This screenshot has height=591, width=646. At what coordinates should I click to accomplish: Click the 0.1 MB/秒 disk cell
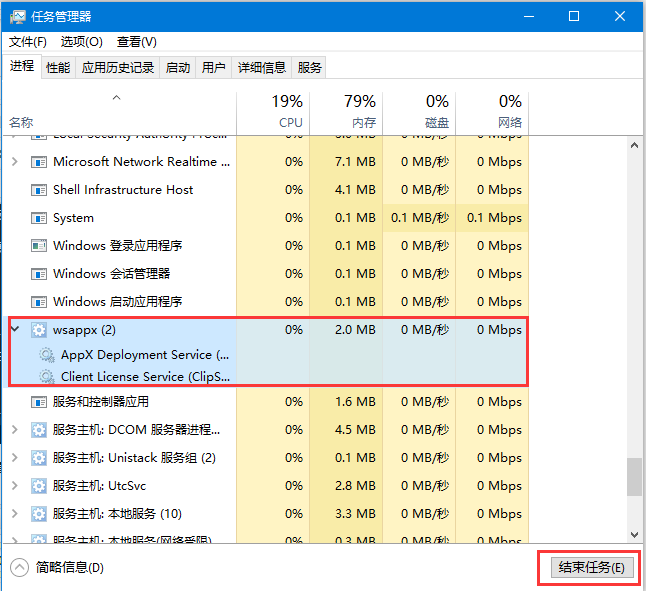420,218
